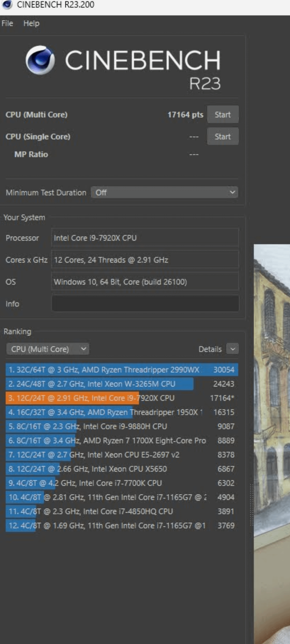The width and height of the screenshot is (290, 644).
Task: Start the CPU Multi Core test
Action: (x=222, y=115)
